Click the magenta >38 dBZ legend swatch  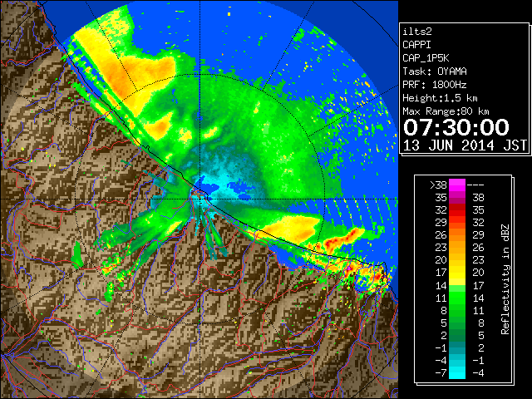click(457, 185)
